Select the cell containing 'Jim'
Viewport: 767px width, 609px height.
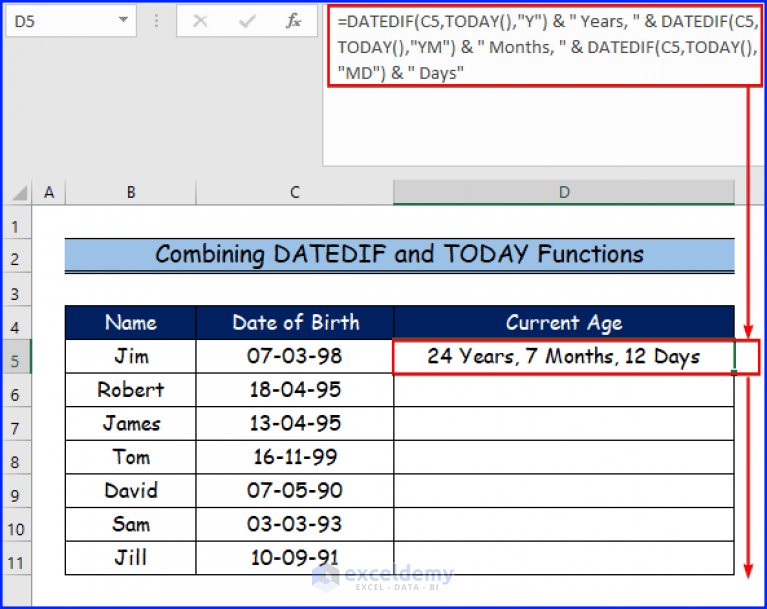[x=131, y=357]
